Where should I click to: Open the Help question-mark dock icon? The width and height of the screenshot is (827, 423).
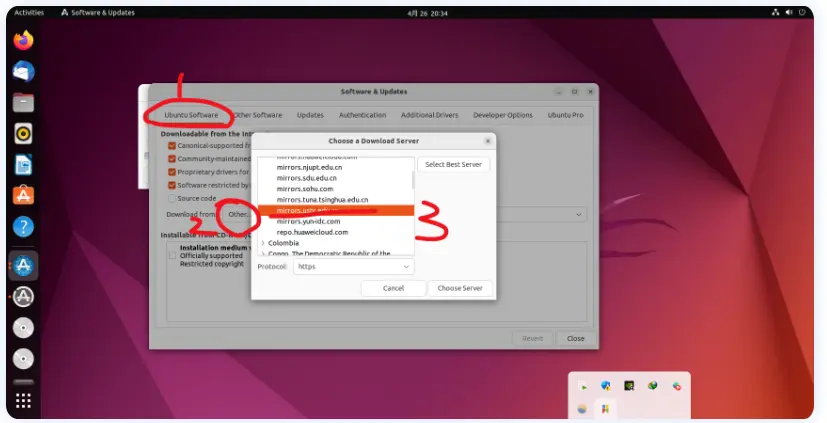tap(23, 227)
